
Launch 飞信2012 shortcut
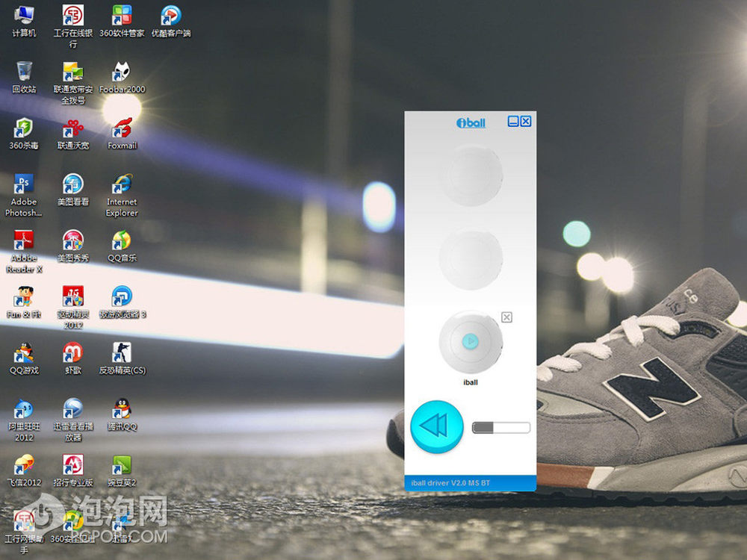click(x=24, y=470)
